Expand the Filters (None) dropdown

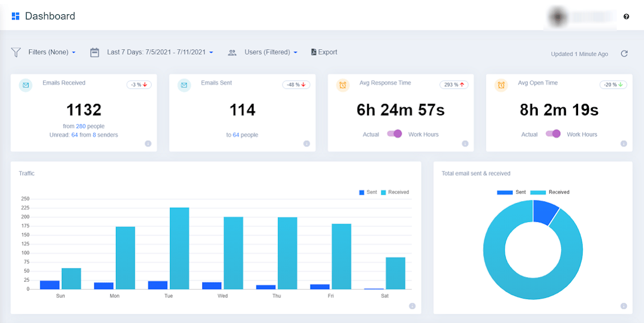point(52,52)
